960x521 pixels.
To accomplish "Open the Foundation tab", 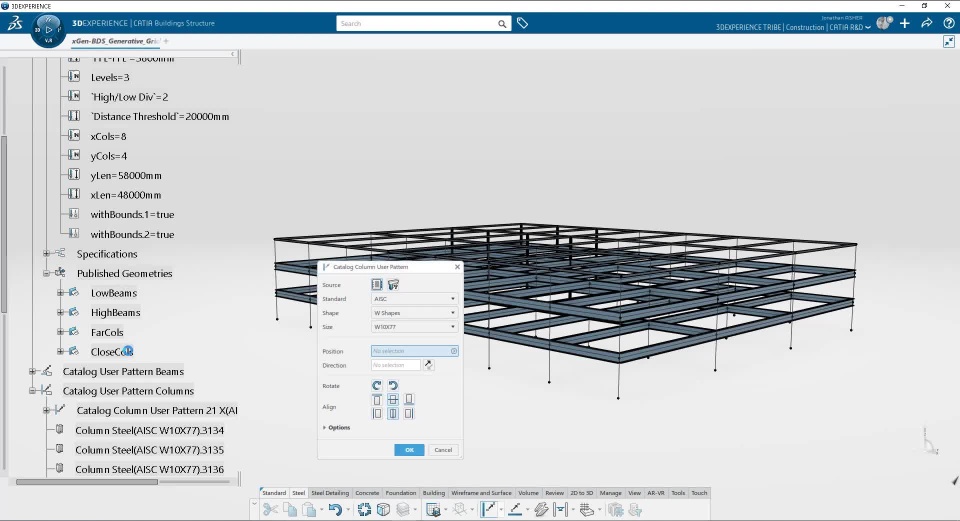I will click(401, 493).
